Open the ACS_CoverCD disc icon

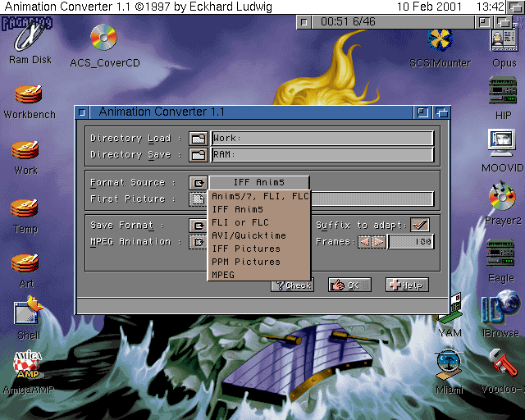[104, 38]
